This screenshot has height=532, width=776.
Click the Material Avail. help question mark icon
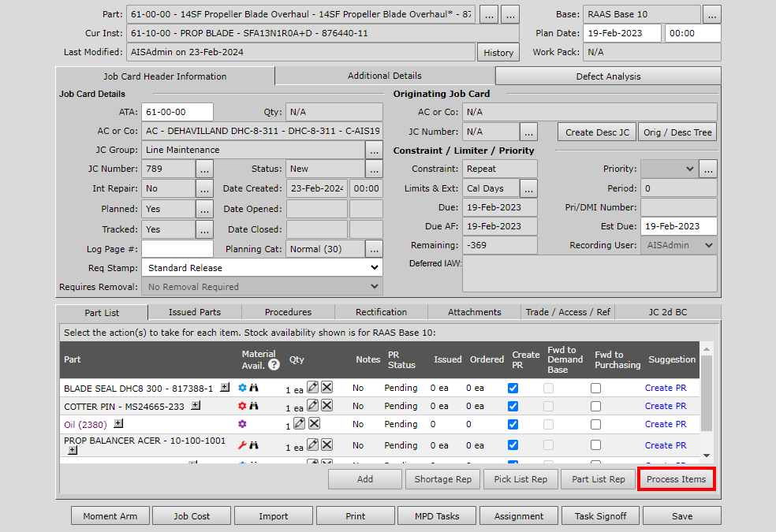(274, 365)
